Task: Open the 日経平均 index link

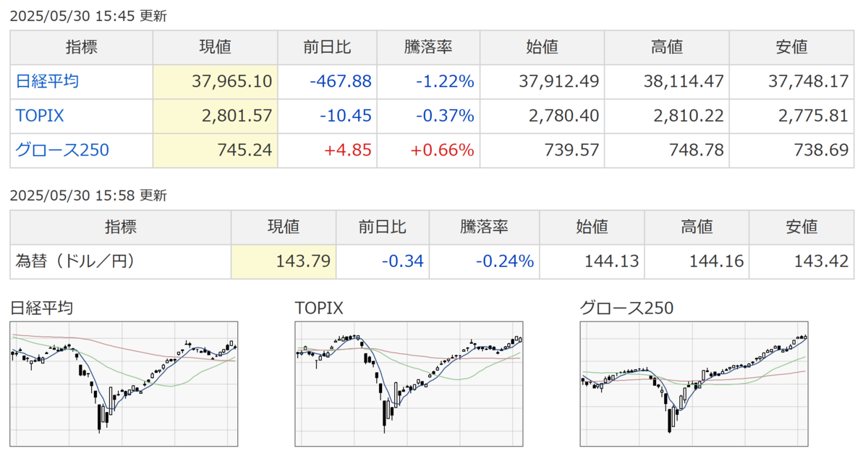Action: [x=48, y=81]
